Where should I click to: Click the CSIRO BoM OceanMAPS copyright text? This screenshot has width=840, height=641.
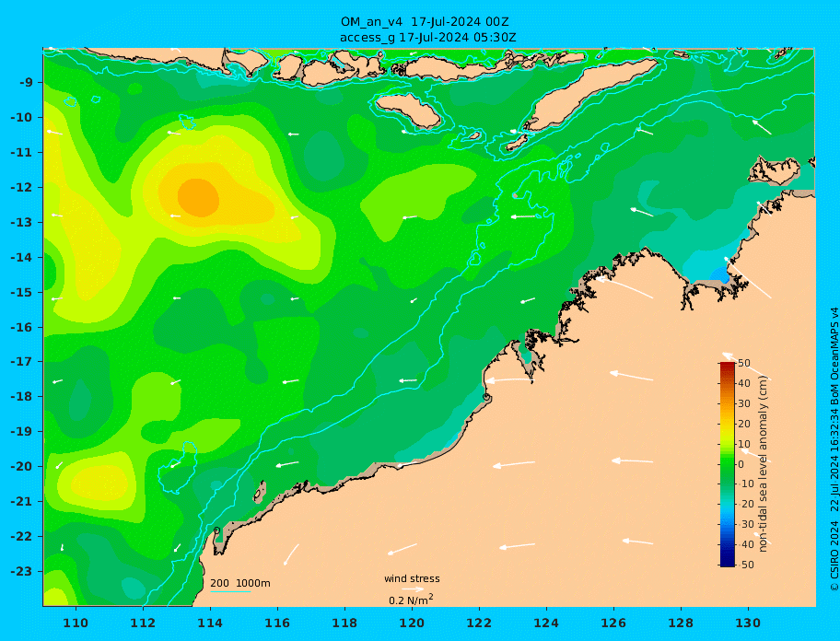pos(834,449)
